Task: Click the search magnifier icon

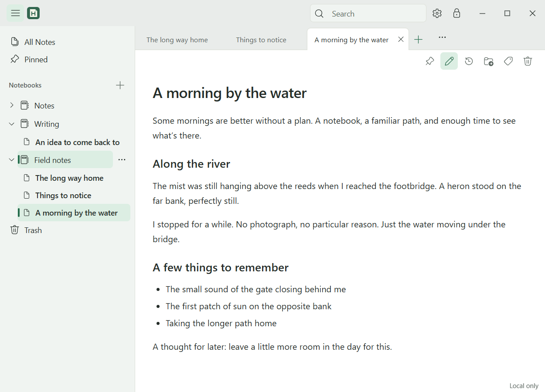Action: coord(319,14)
